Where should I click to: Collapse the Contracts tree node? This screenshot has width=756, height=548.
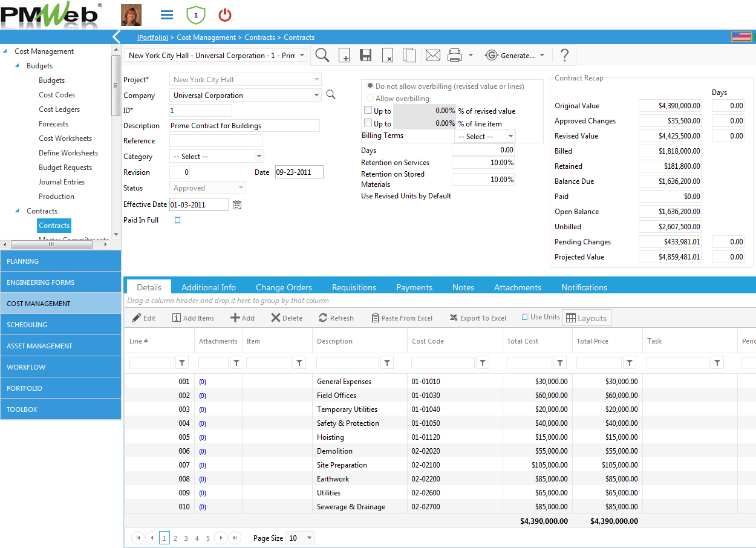pos(18,211)
